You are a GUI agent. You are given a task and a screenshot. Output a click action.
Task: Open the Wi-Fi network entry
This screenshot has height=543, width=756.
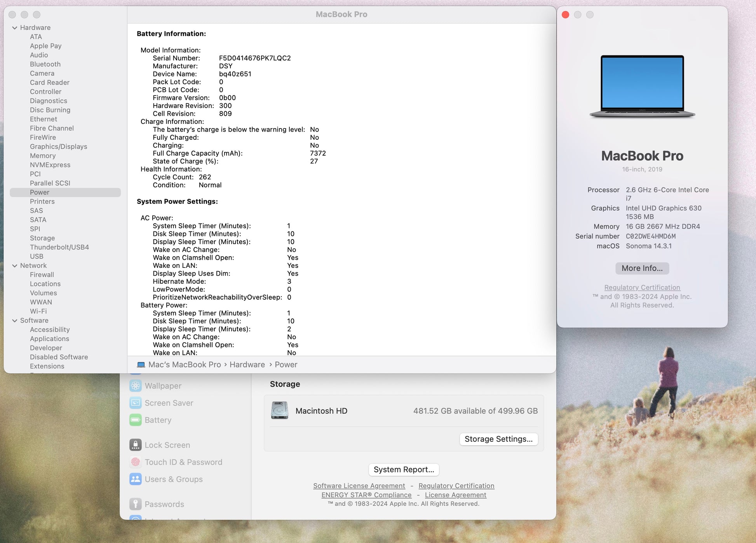38,311
